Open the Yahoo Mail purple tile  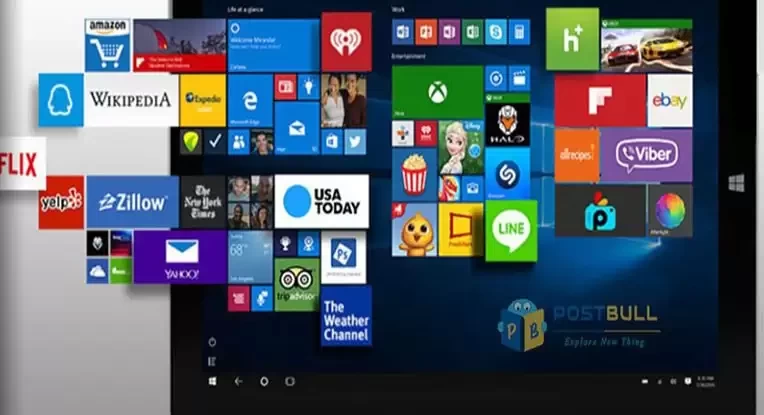coord(180,257)
